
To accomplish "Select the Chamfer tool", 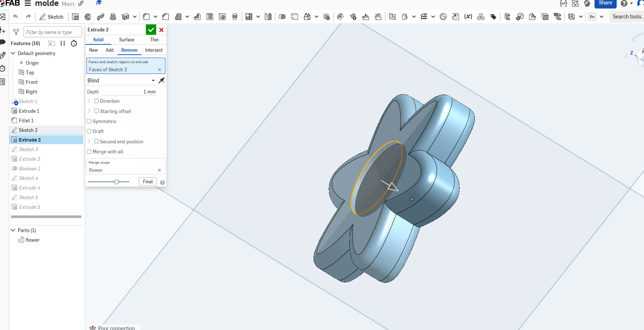I will (165, 17).
